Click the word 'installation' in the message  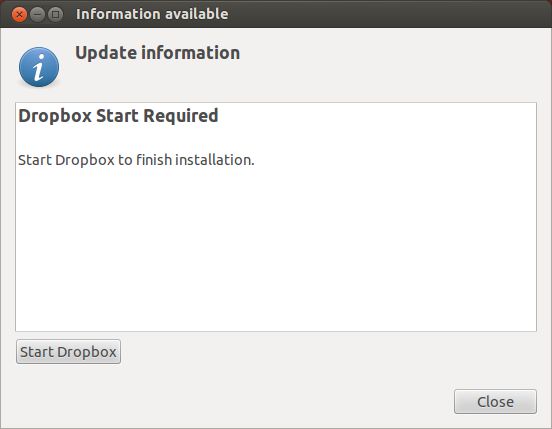pos(213,160)
